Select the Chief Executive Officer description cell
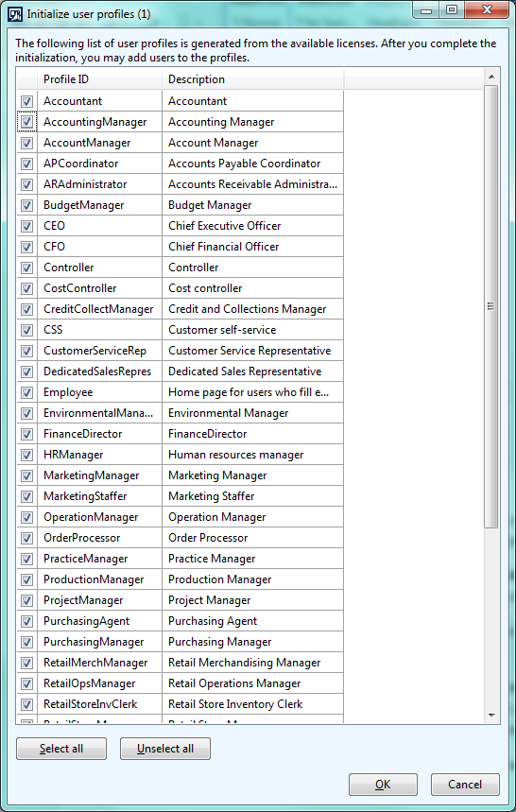 [253, 226]
